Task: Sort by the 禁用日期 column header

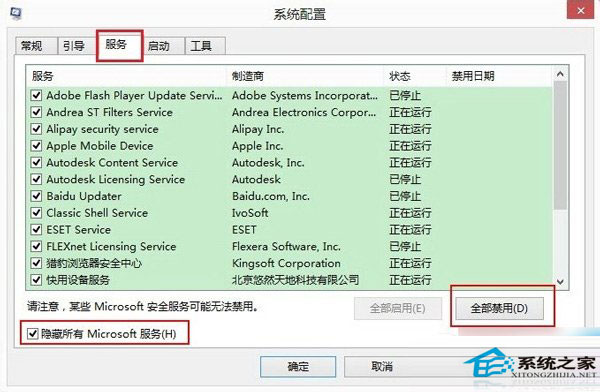Action: pyautogui.click(x=500, y=76)
